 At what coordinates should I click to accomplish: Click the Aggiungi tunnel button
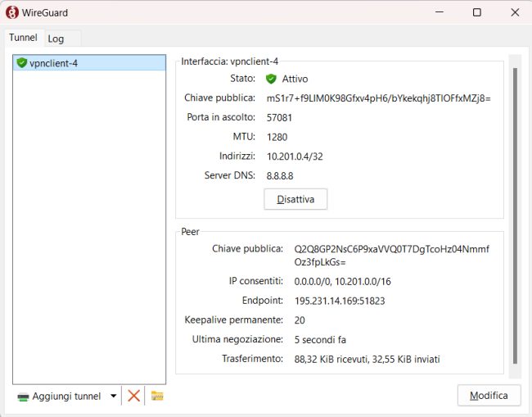pos(60,396)
